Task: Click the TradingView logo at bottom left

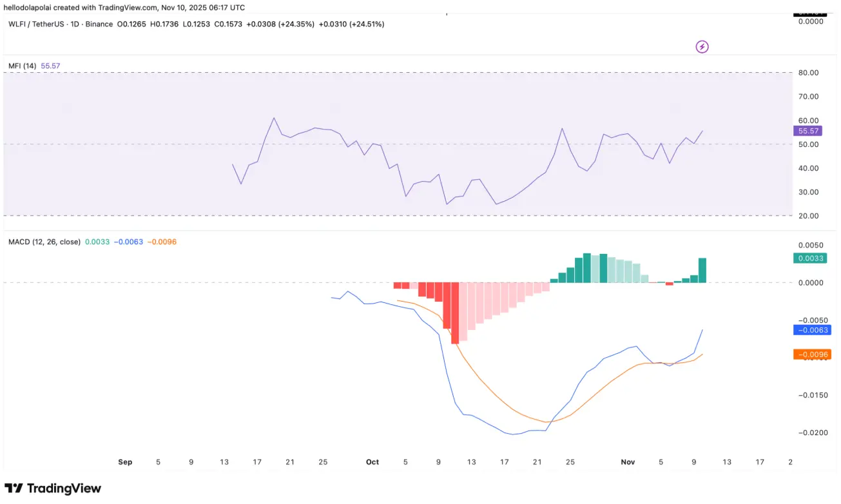Action: tap(53, 489)
